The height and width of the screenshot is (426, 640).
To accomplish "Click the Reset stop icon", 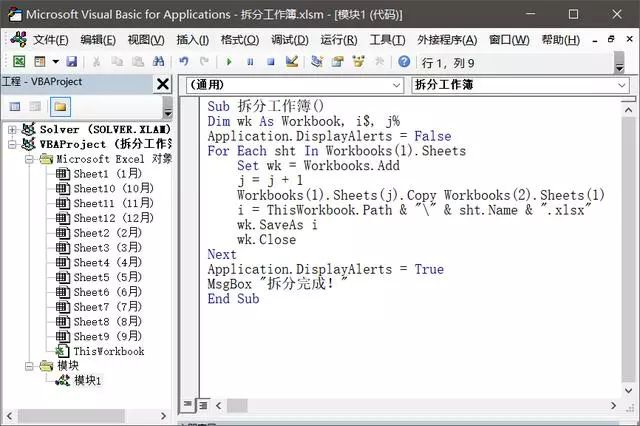I will (x=271, y=62).
